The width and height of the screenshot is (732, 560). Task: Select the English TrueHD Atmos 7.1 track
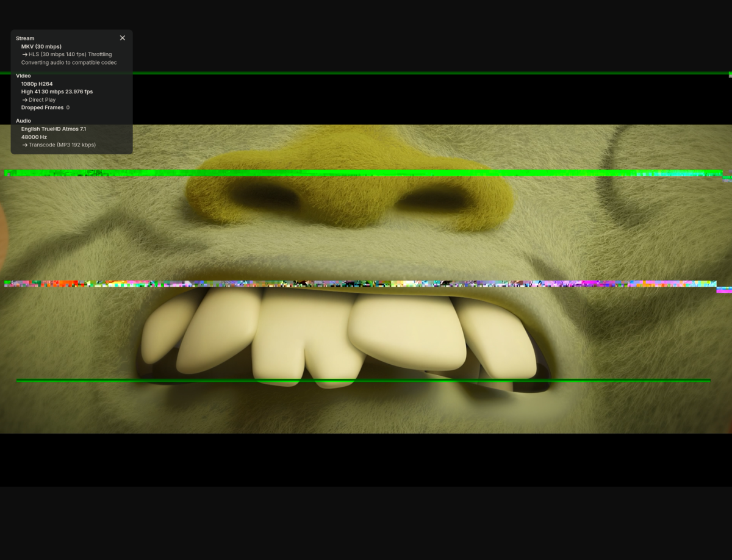click(53, 129)
